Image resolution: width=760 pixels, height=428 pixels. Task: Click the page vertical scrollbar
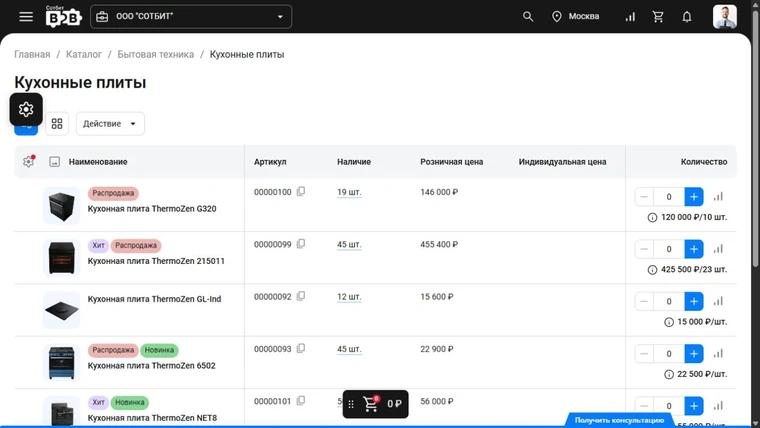[x=755, y=138]
